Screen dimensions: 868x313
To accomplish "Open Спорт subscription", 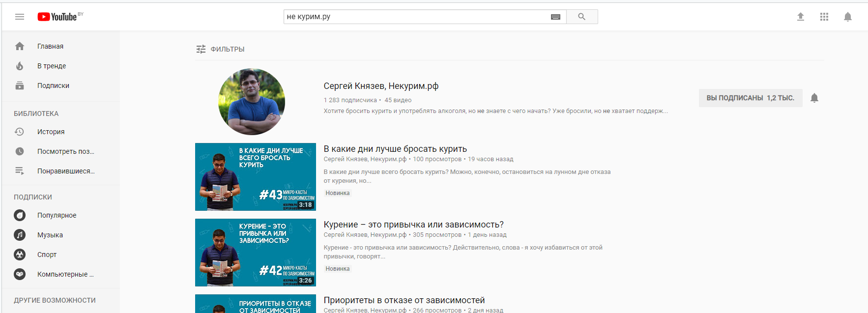I will [x=60, y=255].
